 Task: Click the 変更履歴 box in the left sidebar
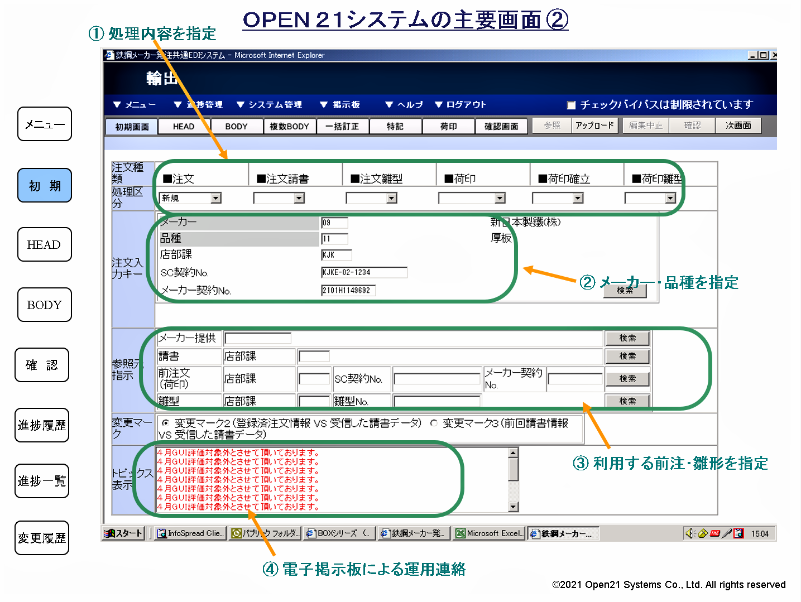point(42,538)
